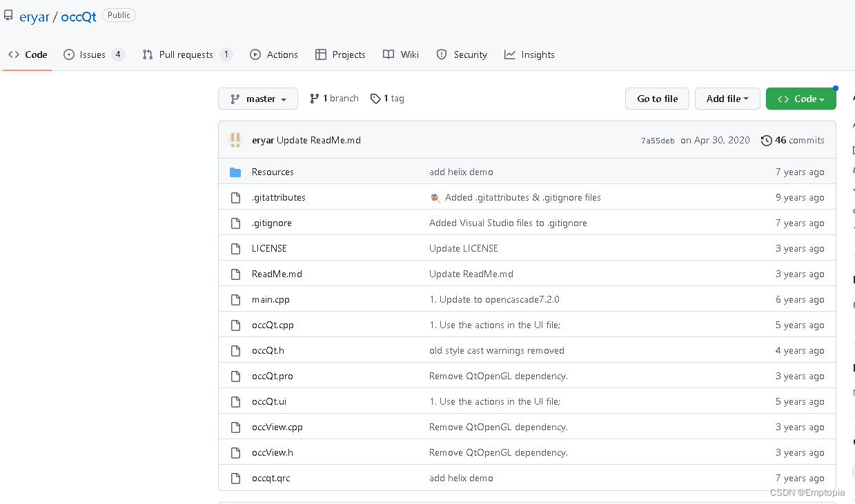
Task: Click the tag icon beside 1 tag
Action: 375,99
